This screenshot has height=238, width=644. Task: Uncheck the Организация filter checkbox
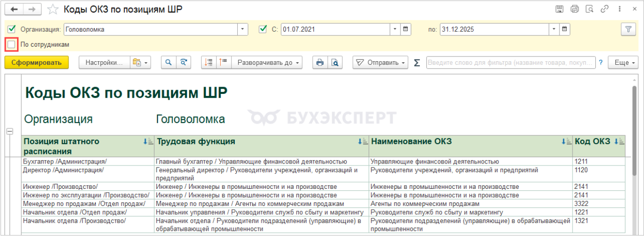(12, 29)
